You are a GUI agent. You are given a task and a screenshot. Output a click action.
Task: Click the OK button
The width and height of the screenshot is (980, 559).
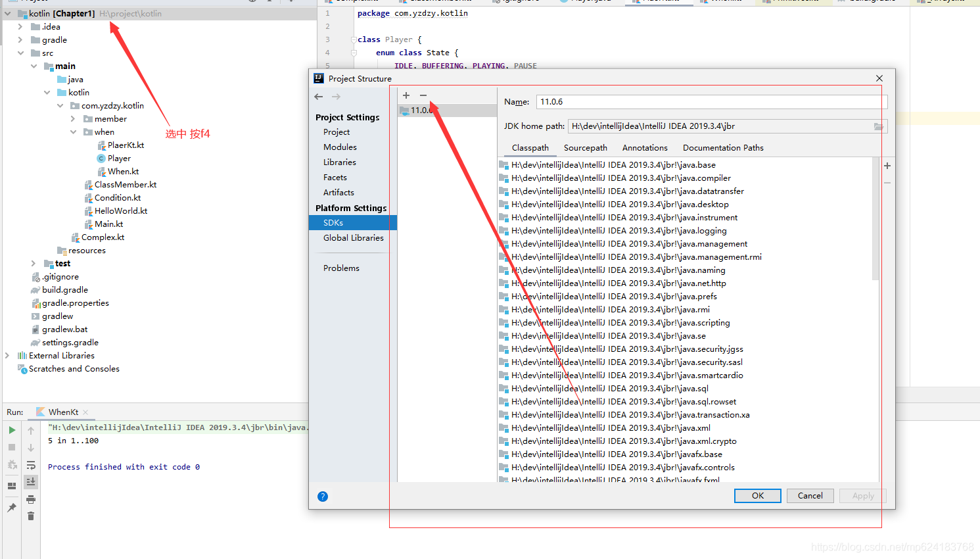click(757, 496)
